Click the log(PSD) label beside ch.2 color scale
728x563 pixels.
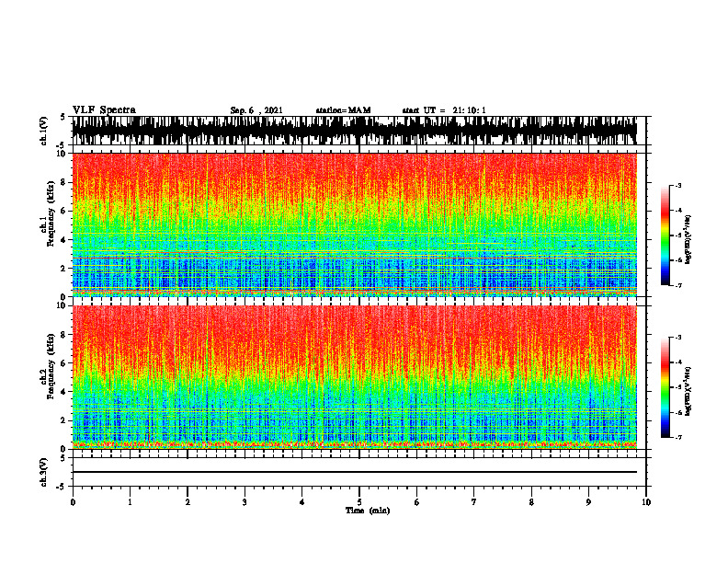click(x=688, y=392)
